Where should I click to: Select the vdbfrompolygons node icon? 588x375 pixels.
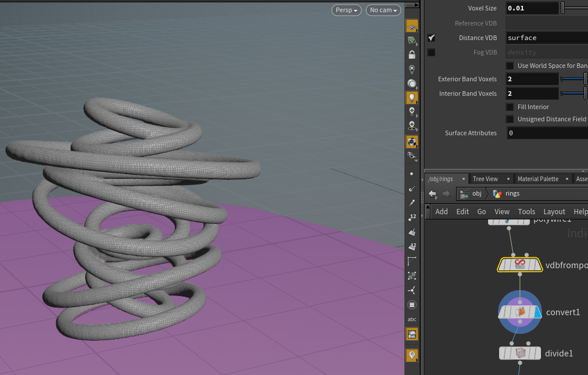tap(520, 265)
